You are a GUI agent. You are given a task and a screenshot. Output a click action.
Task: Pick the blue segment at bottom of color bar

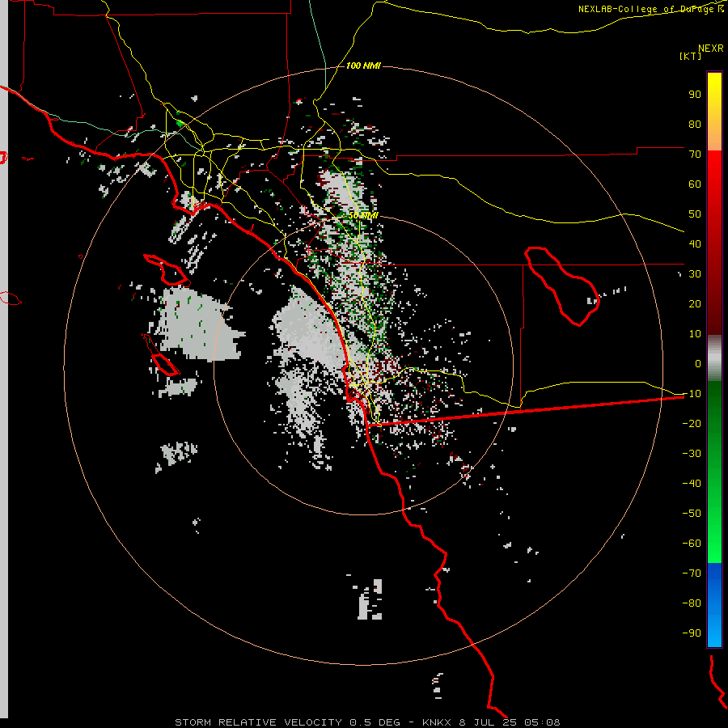(714, 604)
